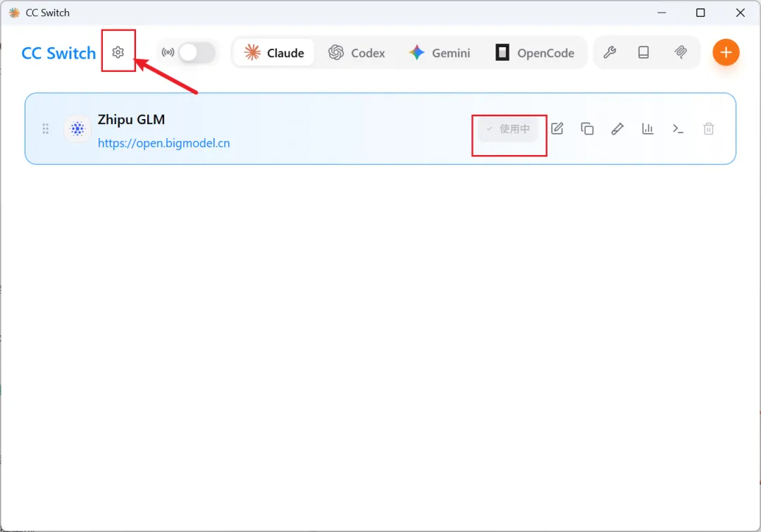Open the book prompts icon
761x532 pixels.
(643, 52)
